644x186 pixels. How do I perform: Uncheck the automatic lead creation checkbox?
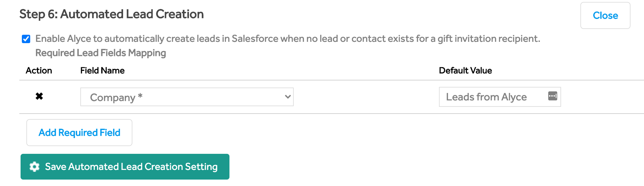pyautogui.click(x=26, y=39)
